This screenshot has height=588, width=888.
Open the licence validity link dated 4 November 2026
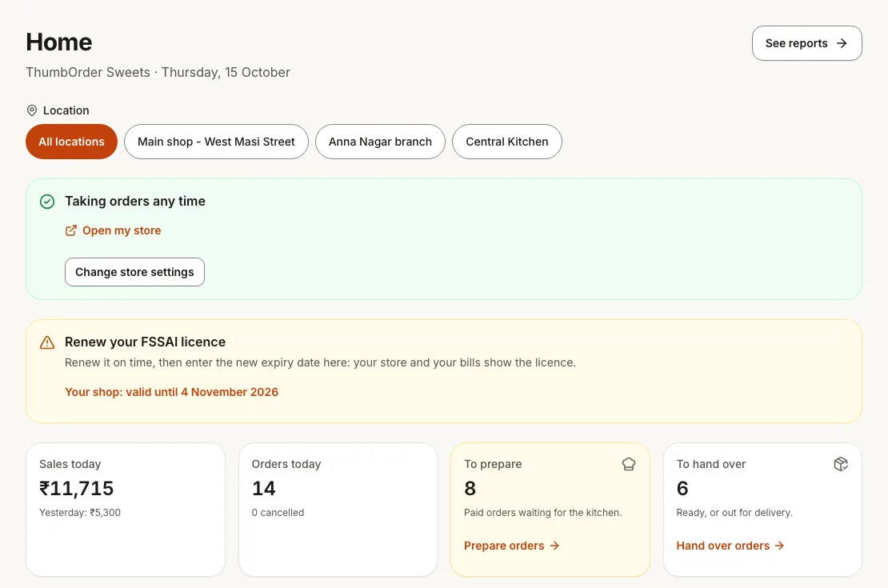click(x=171, y=392)
